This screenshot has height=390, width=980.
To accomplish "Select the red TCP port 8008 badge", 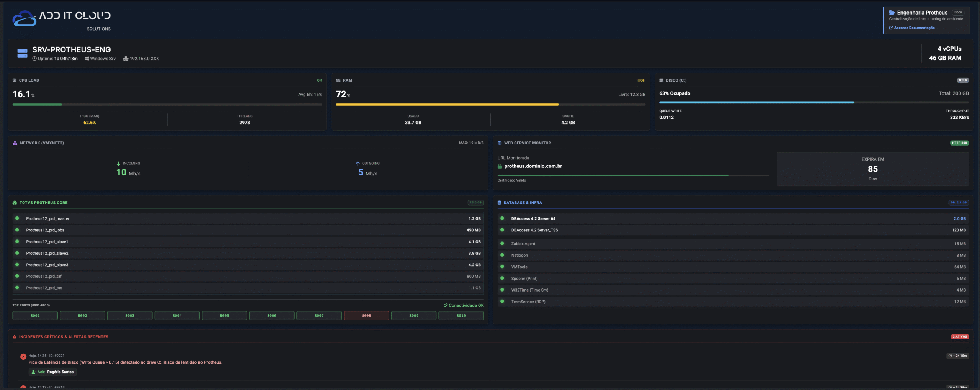I will point(366,316).
